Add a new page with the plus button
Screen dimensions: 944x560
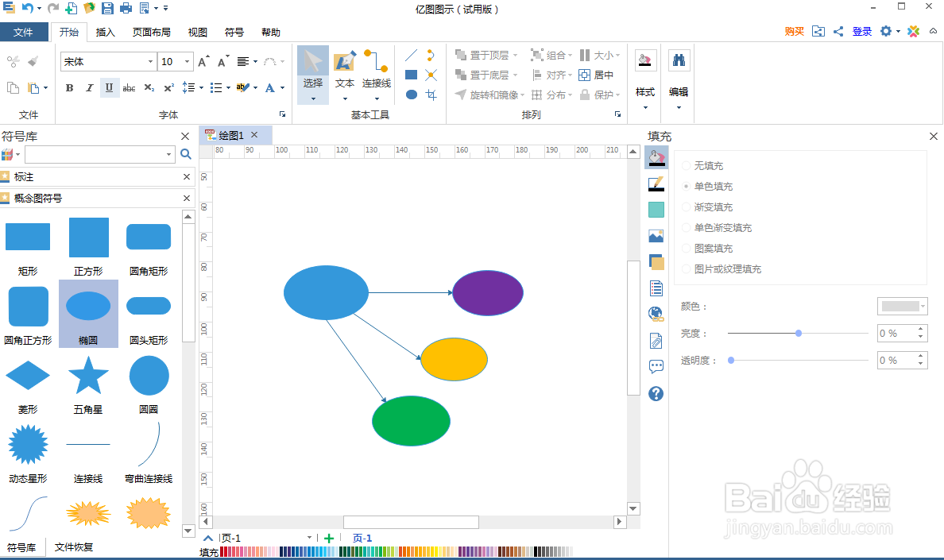pos(329,538)
